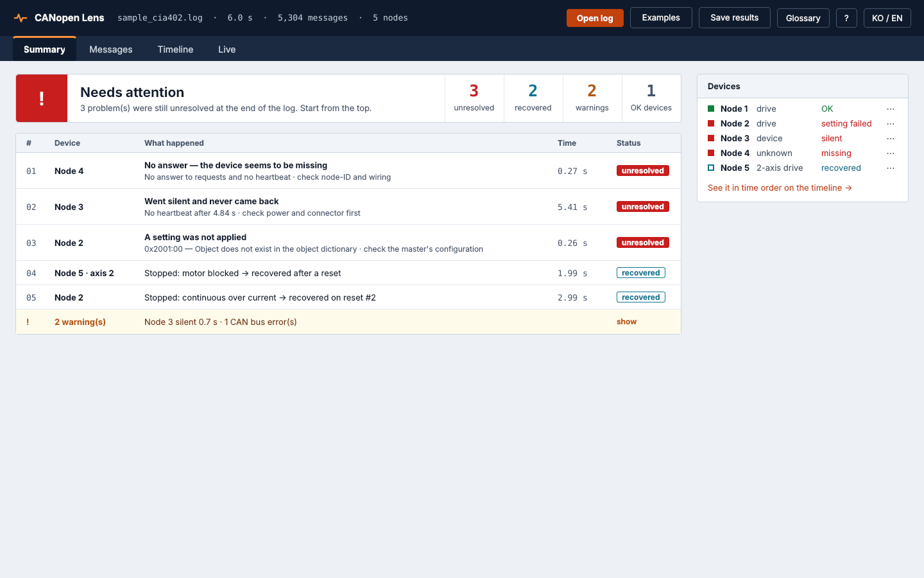Select row 01 'No answer' Node 4 problem
The width and height of the screenshot is (924, 578).
click(x=348, y=171)
